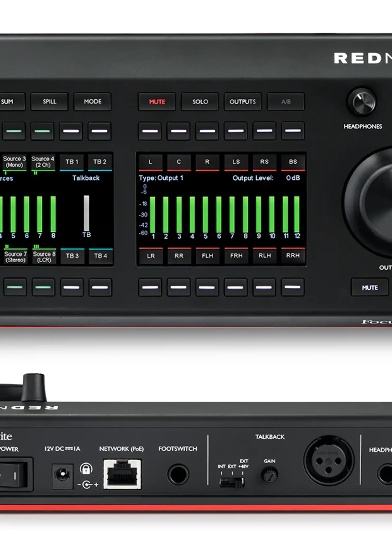
Task: Select the TB 3 screen tile
Action: pos(72,256)
